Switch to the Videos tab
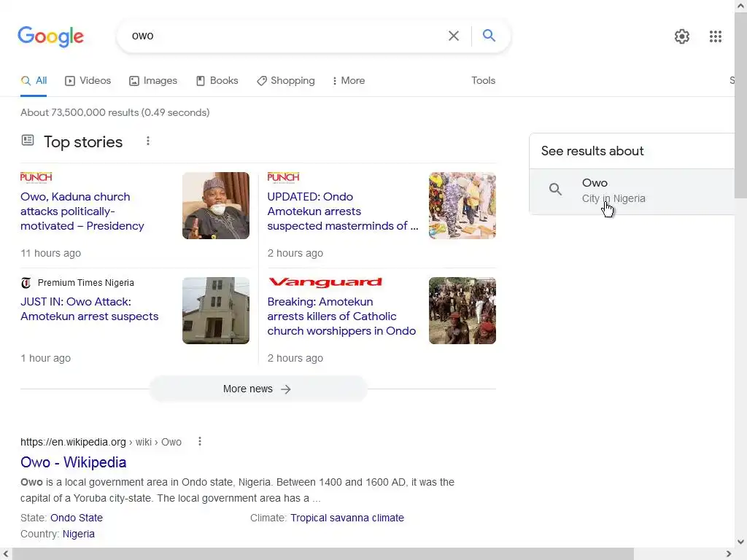Screen dimensions: 747x560 (88, 80)
